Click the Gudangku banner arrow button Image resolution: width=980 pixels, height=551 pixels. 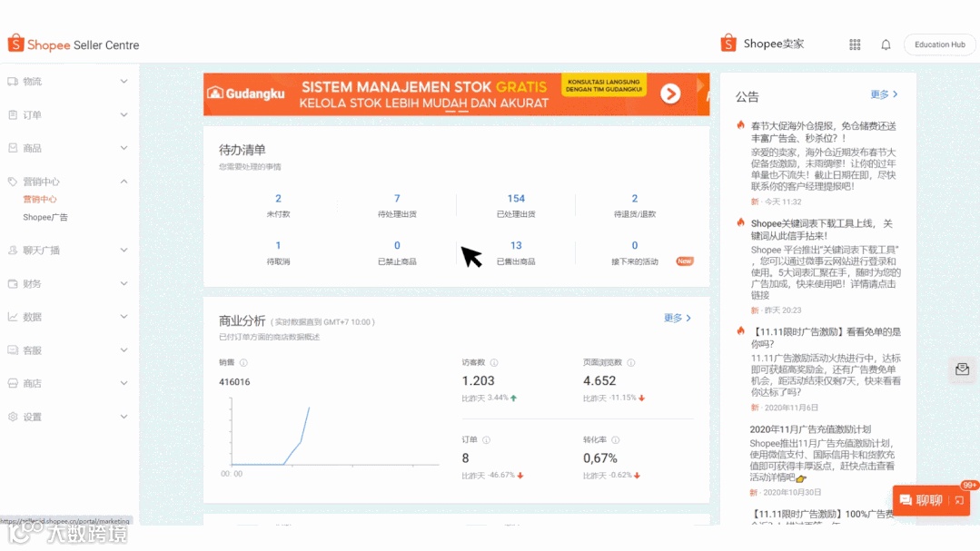tap(670, 93)
